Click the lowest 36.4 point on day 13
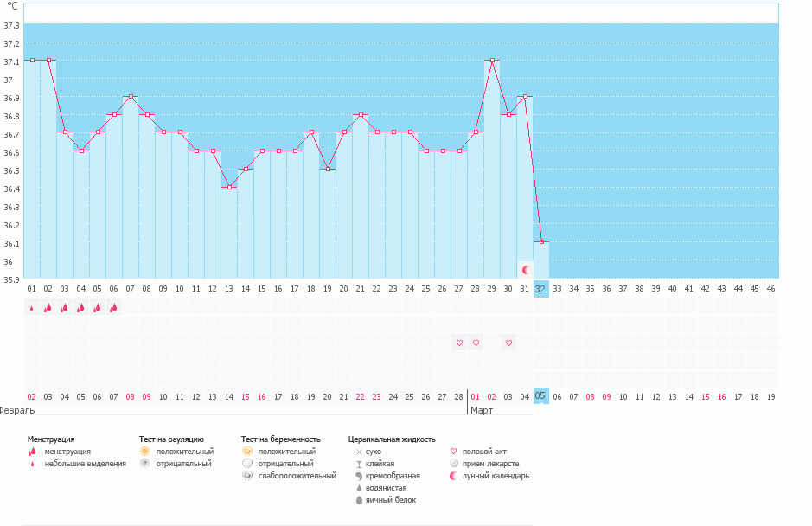Image resolution: width=812 pixels, height=526 pixels. click(229, 188)
